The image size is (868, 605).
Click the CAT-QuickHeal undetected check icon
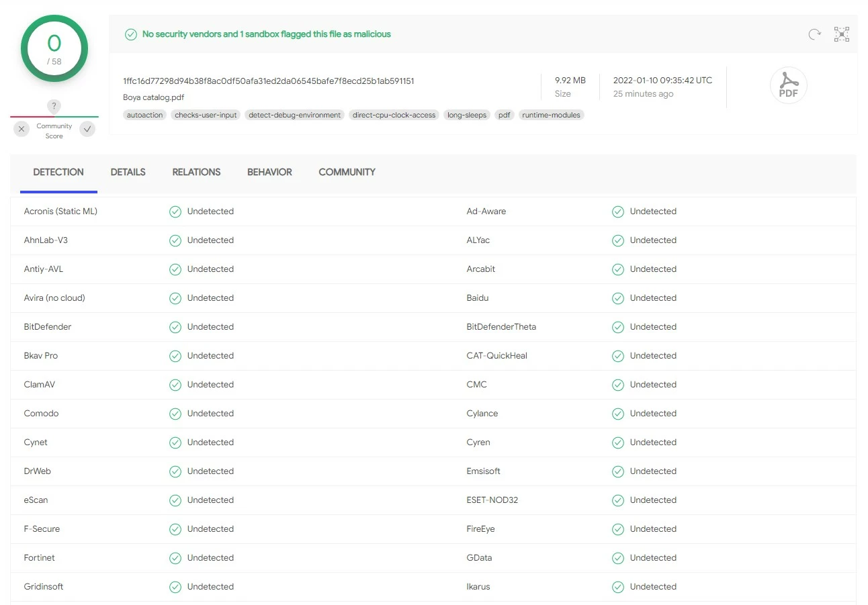pyautogui.click(x=618, y=356)
